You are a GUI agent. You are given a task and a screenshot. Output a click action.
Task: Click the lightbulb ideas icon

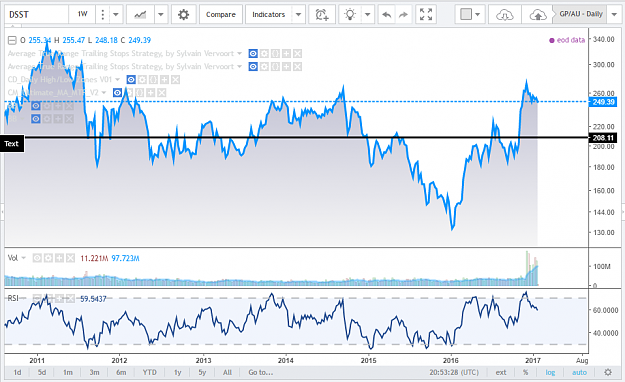[x=350, y=15]
